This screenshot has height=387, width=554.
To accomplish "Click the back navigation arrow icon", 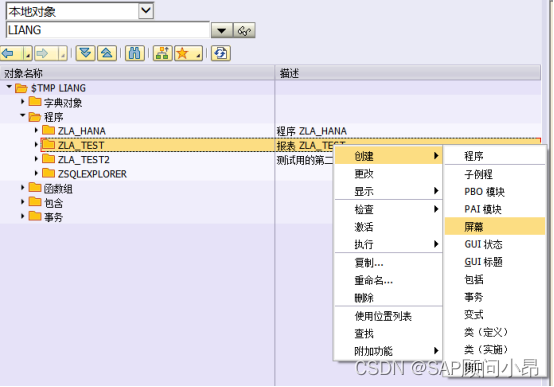I will (x=8, y=53).
